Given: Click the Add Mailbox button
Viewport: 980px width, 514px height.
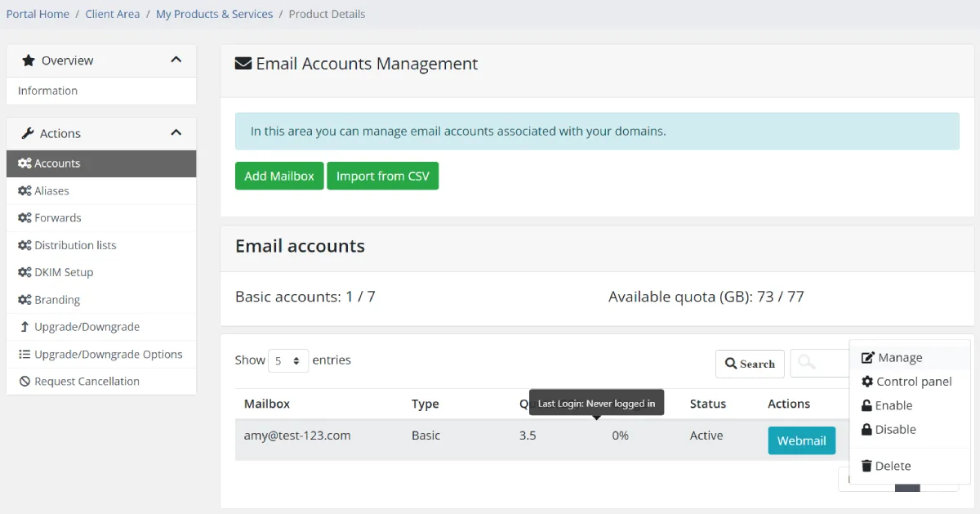Looking at the screenshot, I should (278, 175).
